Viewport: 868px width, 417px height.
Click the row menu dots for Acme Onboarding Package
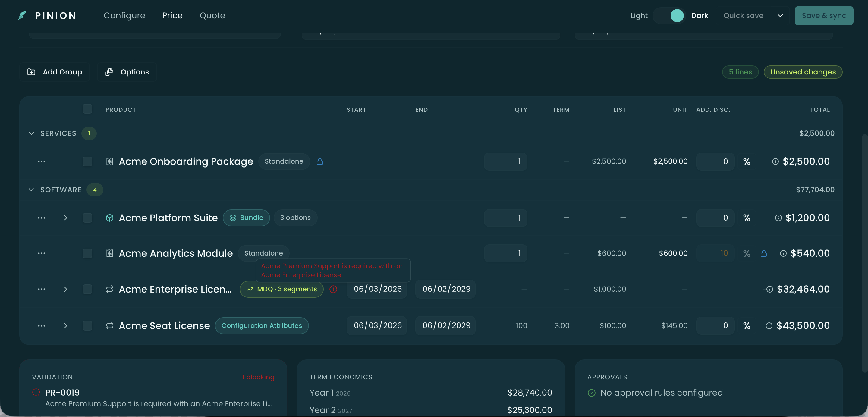[x=42, y=161]
